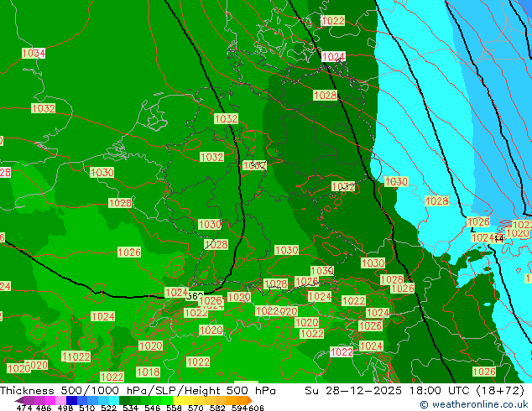Click legend value 606

(256, 408)
